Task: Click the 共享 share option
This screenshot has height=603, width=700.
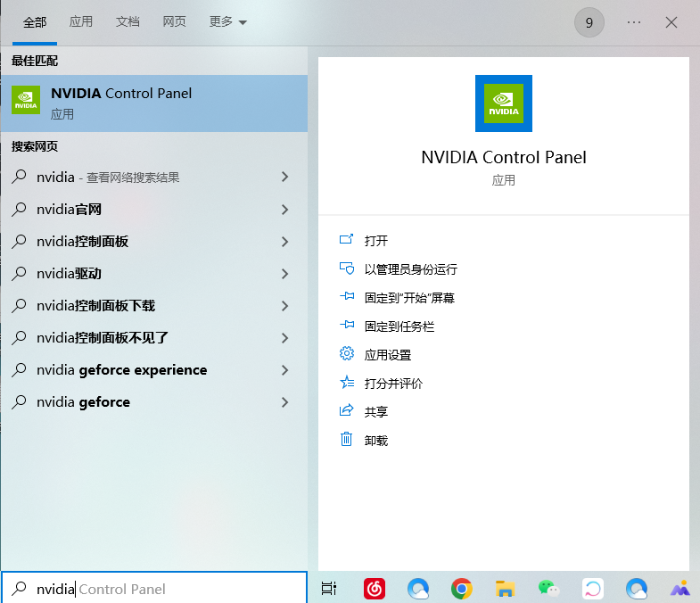Action: (375, 412)
